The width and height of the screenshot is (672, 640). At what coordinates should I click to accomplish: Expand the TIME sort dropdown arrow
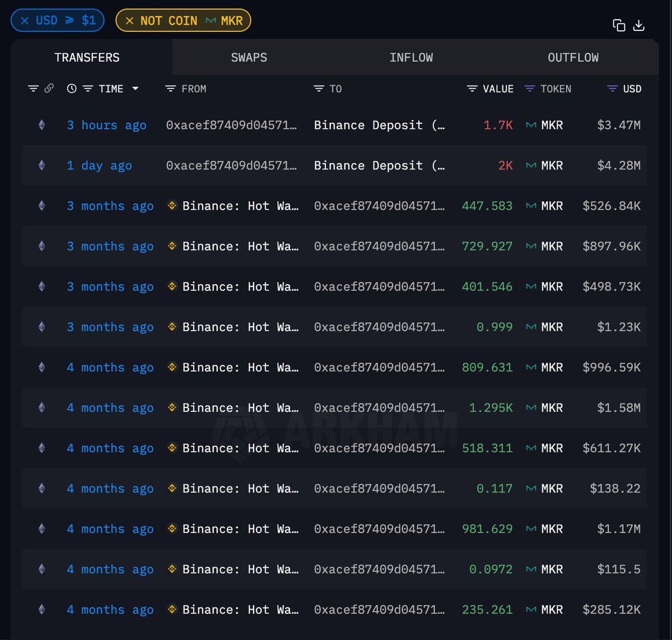(135, 89)
